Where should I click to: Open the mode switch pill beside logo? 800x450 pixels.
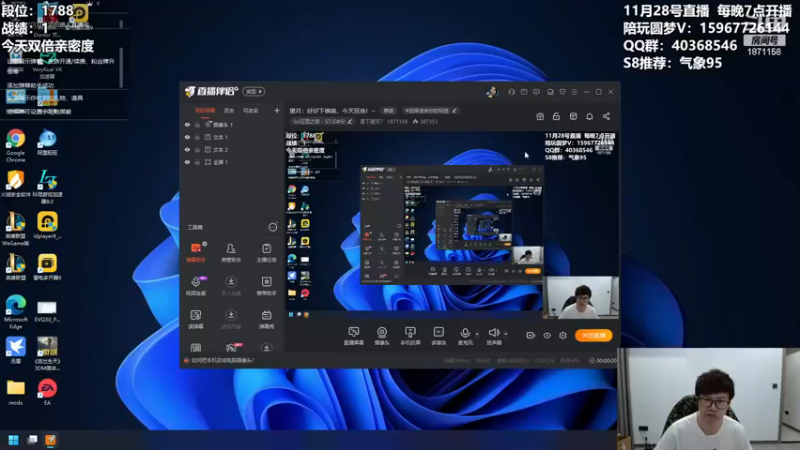pyautogui.click(x=254, y=92)
